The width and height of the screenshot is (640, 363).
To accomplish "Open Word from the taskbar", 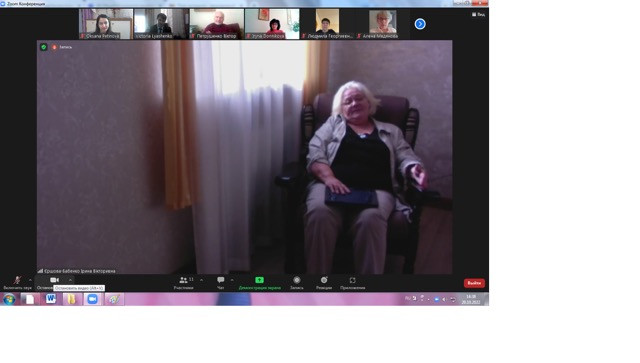I will click(x=51, y=299).
